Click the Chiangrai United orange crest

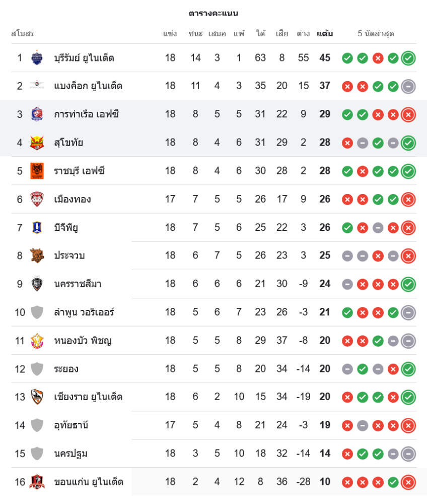coord(37,397)
